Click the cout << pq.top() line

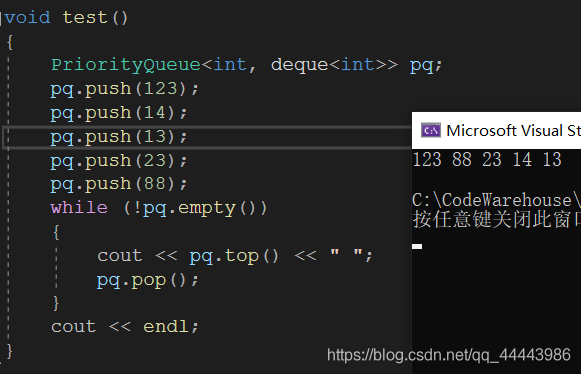pyautogui.click(x=235, y=256)
